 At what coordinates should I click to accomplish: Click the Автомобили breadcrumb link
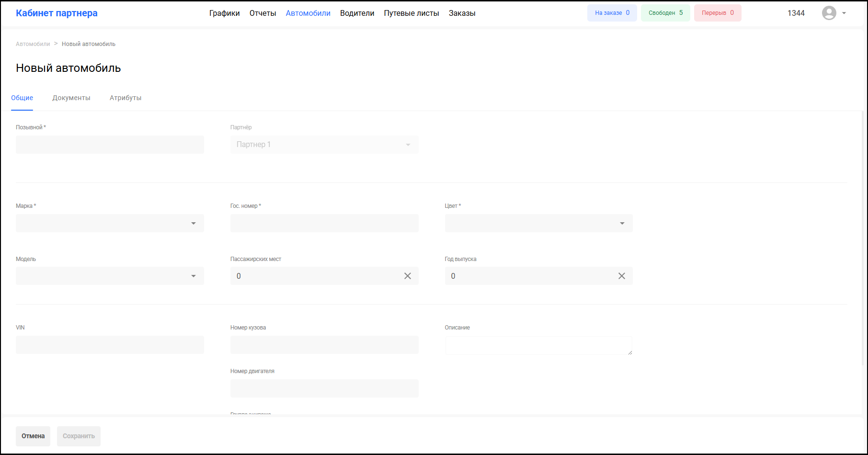tap(33, 44)
